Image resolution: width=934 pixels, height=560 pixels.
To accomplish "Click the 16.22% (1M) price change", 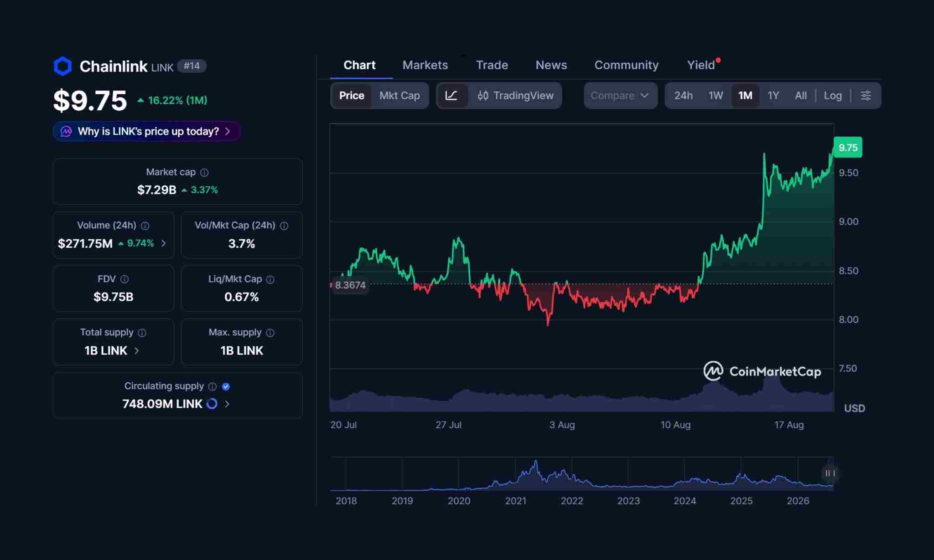I will point(172,100).
